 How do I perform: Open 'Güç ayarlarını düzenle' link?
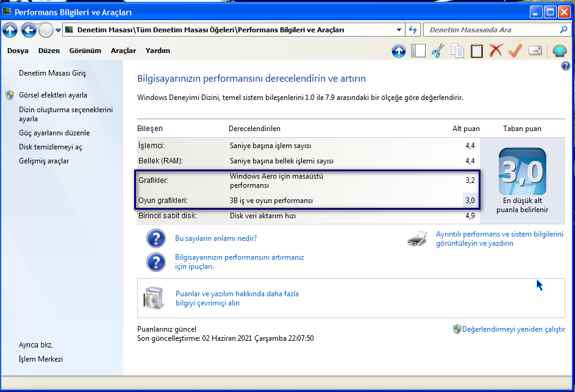point(54,133)
